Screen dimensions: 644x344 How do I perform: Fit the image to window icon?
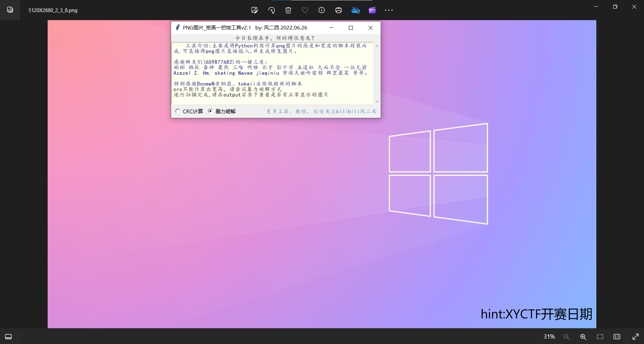[600, 337]
